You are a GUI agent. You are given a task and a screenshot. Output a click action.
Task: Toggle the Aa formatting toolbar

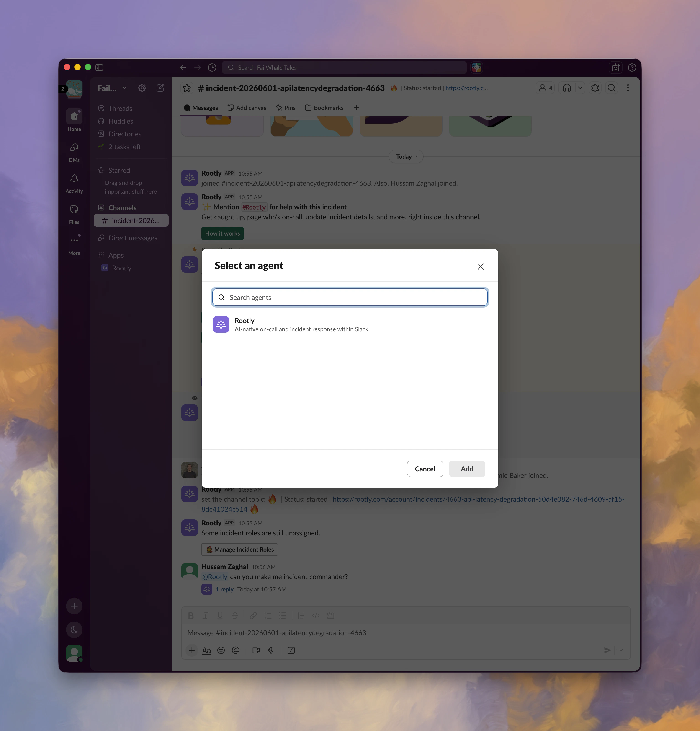coord(206,651)
